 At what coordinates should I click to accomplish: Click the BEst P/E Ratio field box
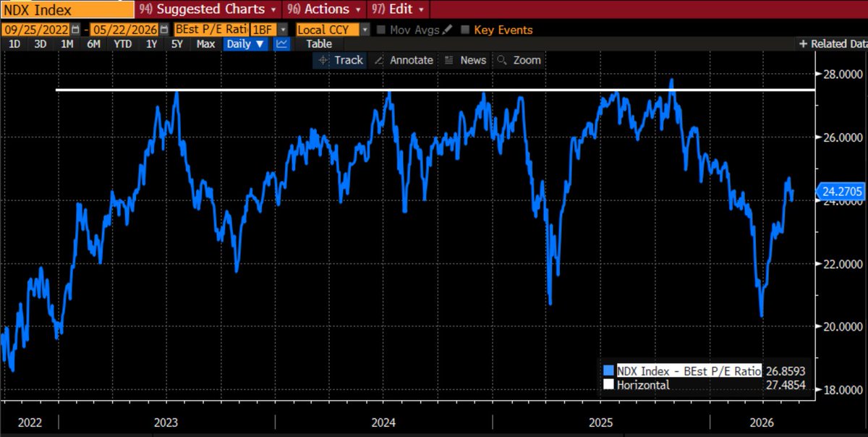click(211, 30)
